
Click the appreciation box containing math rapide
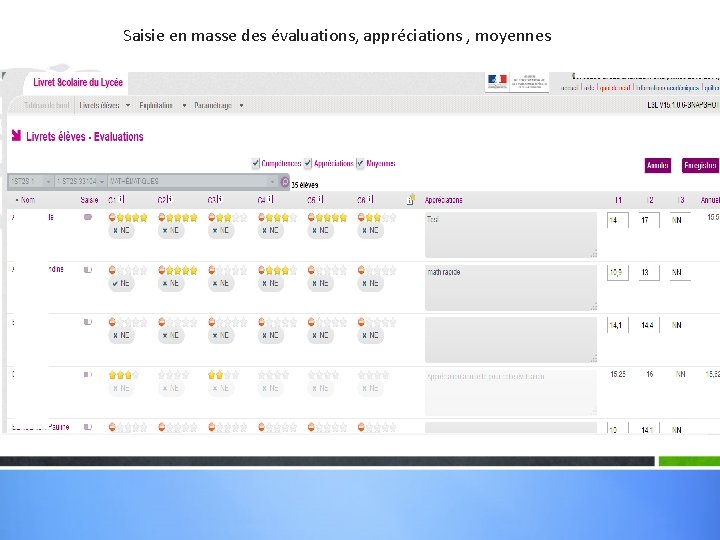(x=511, y=287)
